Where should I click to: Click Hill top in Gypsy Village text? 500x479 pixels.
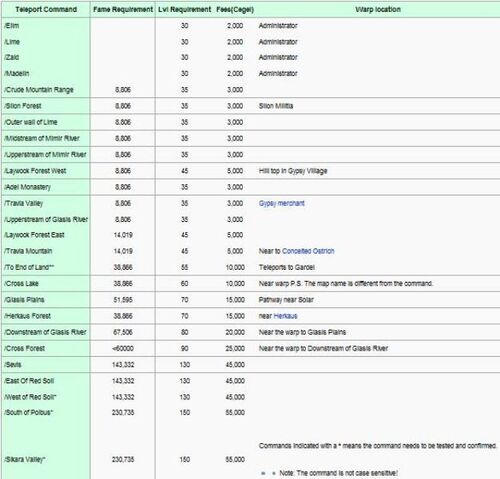(293, 171)
